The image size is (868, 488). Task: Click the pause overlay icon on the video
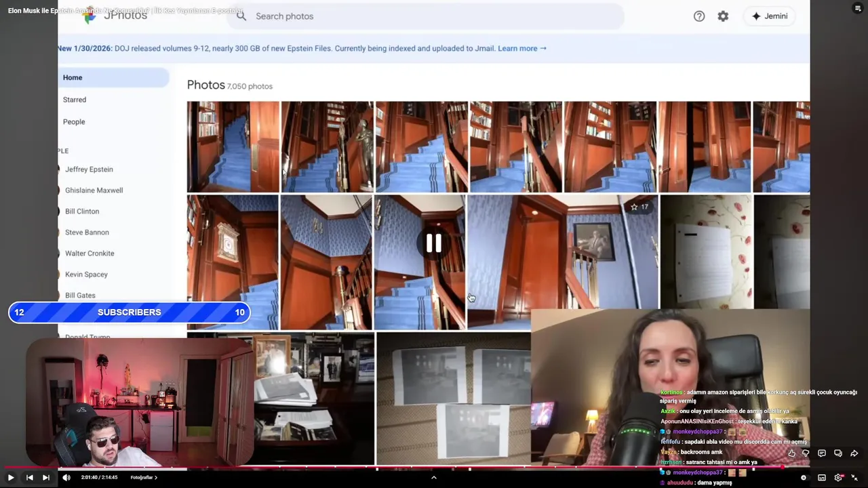tap(433, 243)
